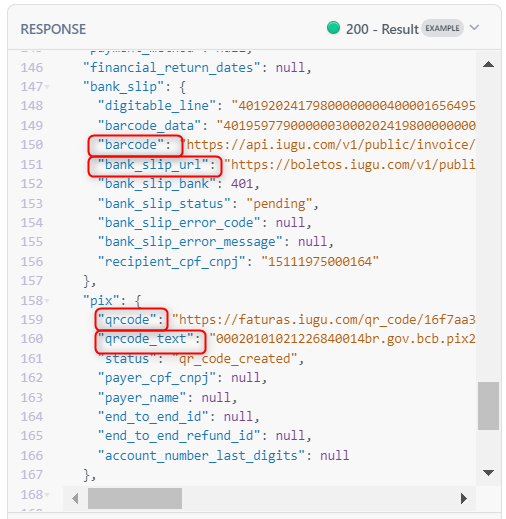This screenshot has width=506, height=519.
Task: Click the RESPONSE header label
Action: [x=53, y=29]
